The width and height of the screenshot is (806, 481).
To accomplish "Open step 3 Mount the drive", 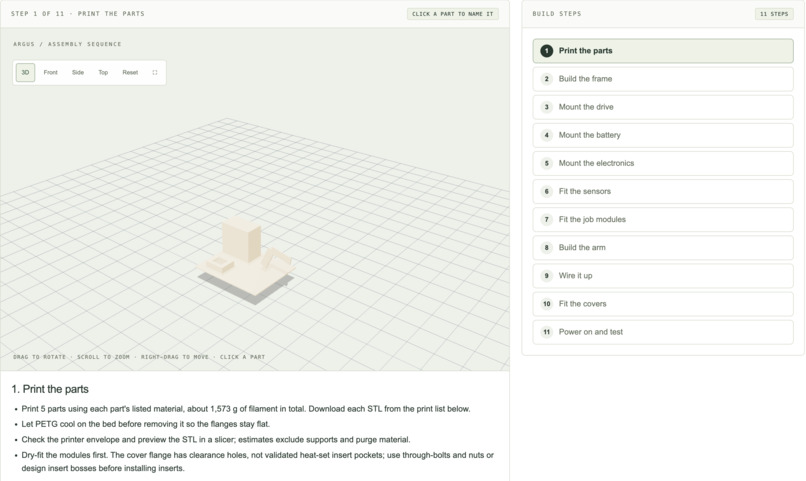I will 663,107.
